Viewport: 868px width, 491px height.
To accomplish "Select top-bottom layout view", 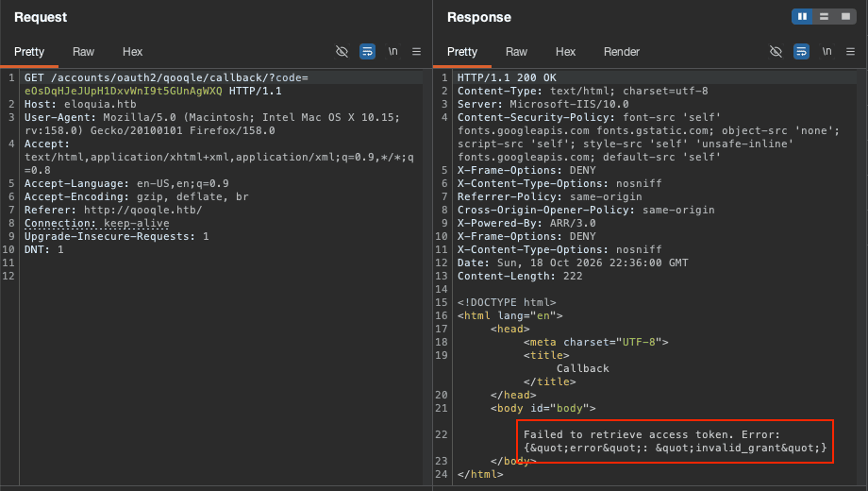I will click(824, 17).
